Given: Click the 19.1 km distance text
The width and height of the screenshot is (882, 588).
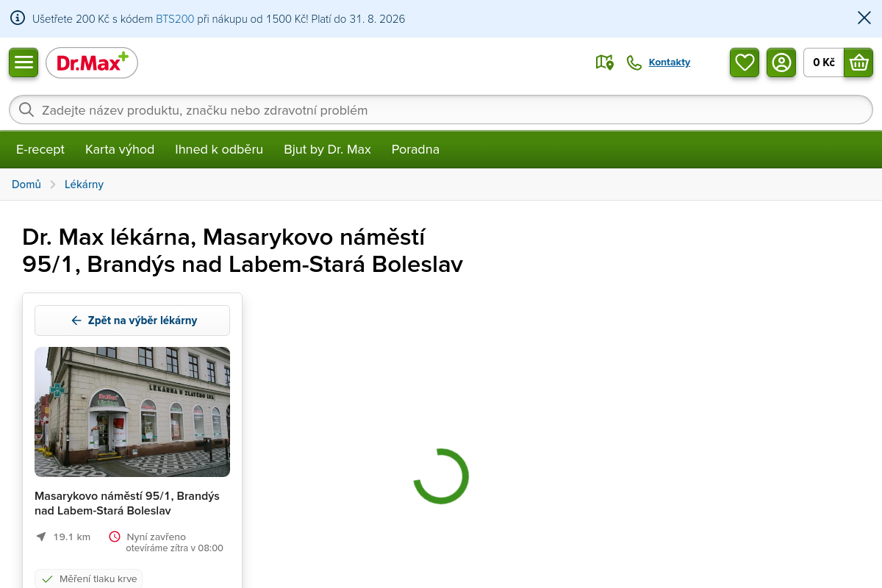Looking at the screenshot, I should click(x=72, y=537).
